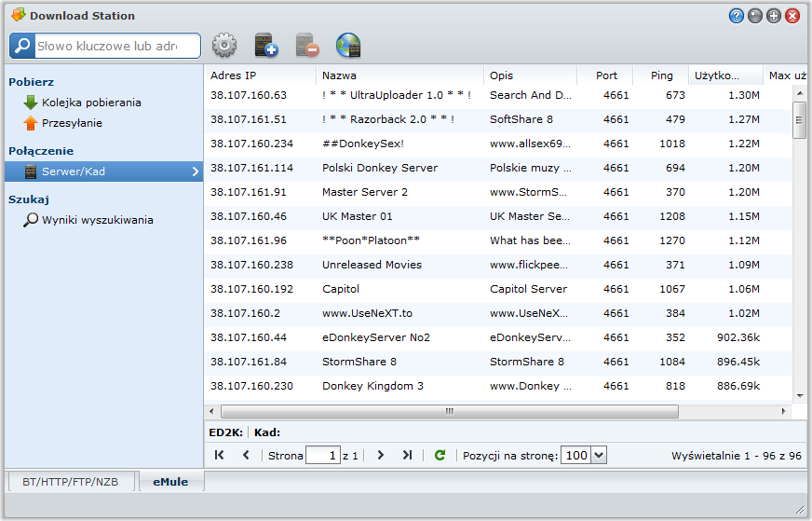Image resolution: width=812 pixels, height=521 pixels.
Task: Click the Strona page number field
Action: point(323,456)
